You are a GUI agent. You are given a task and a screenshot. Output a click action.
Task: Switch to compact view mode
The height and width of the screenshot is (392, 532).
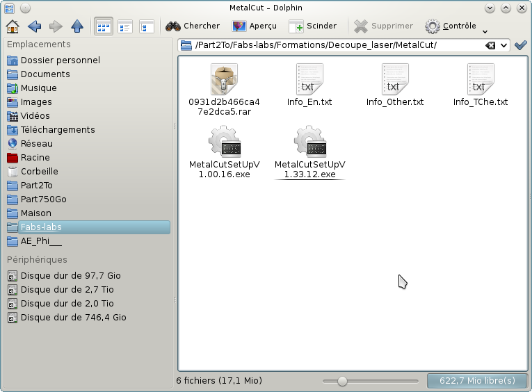[x=125, y=26]
